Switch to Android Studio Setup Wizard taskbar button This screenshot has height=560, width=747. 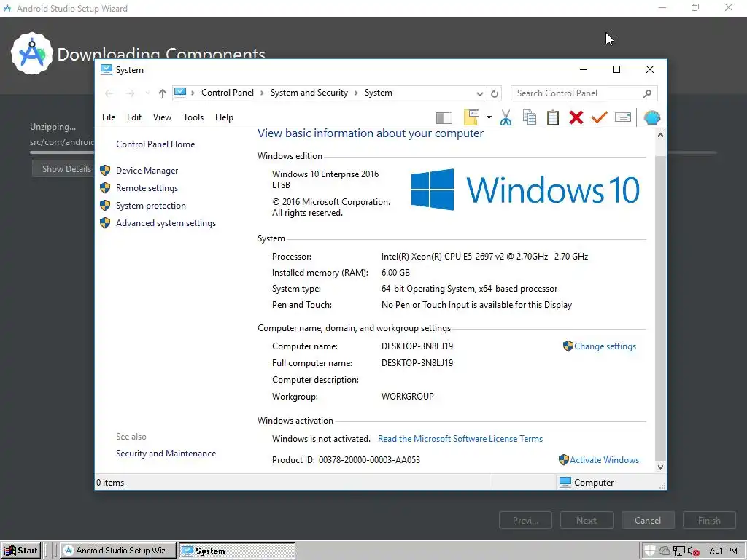click(x=118, y=551)
